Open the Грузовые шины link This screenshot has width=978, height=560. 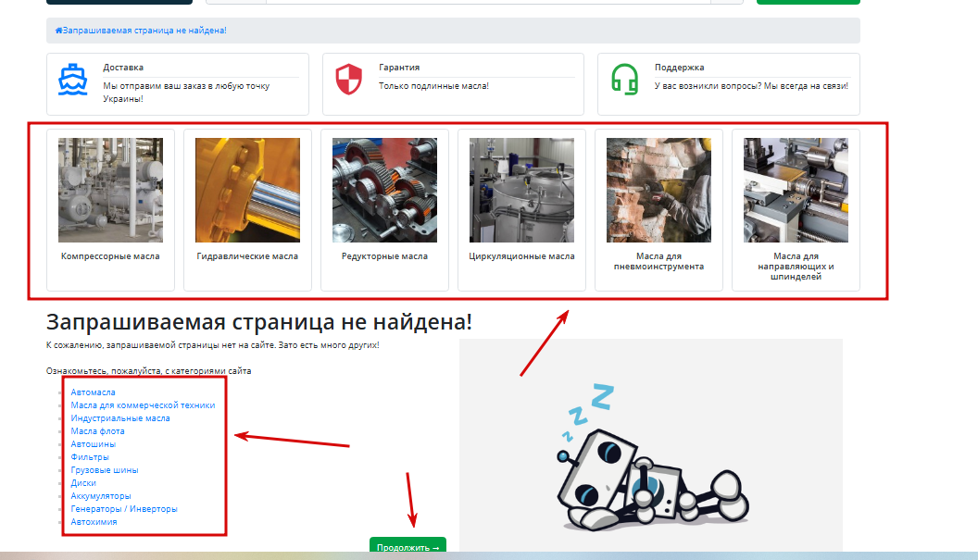click(105, 470)
